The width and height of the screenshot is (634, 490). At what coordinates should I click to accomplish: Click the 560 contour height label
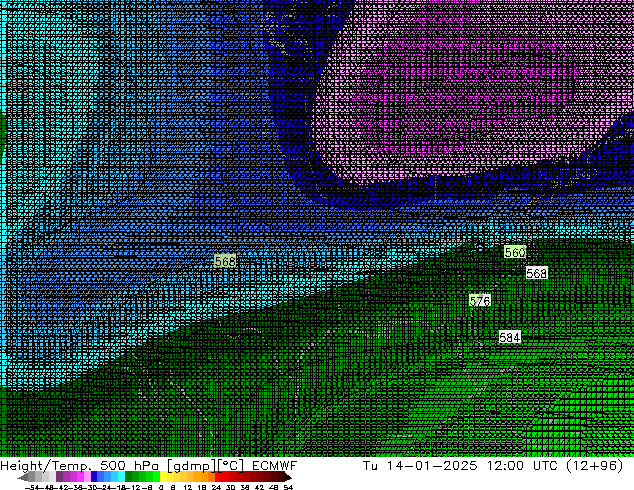point(515,252)
